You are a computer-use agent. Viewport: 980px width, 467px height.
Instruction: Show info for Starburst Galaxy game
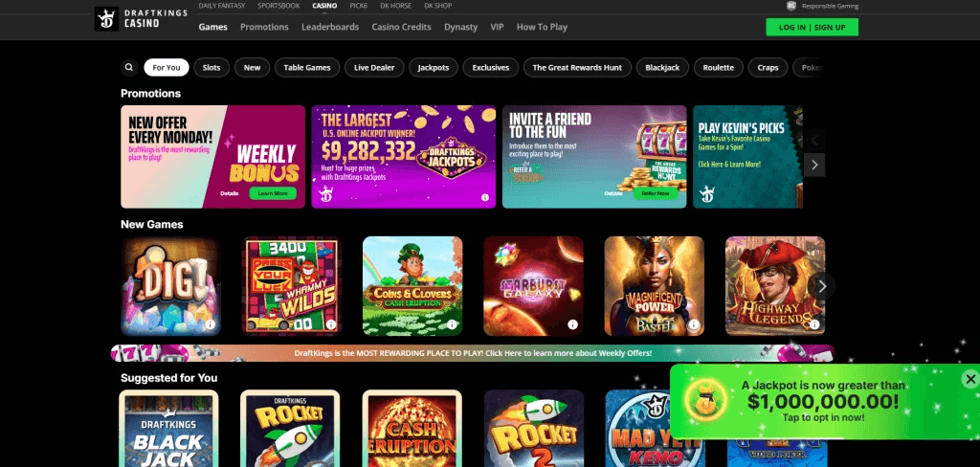(572, 324)
